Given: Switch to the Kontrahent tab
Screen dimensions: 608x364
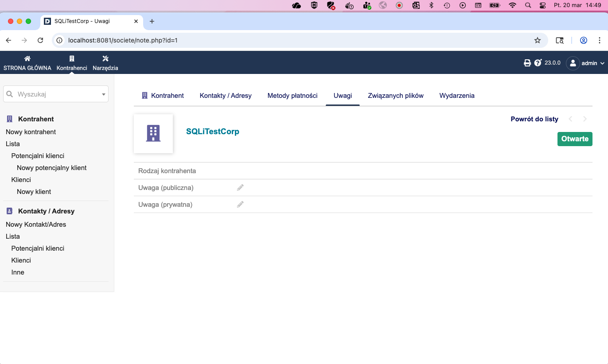Looking at the screenshot, I should [163, 95].
